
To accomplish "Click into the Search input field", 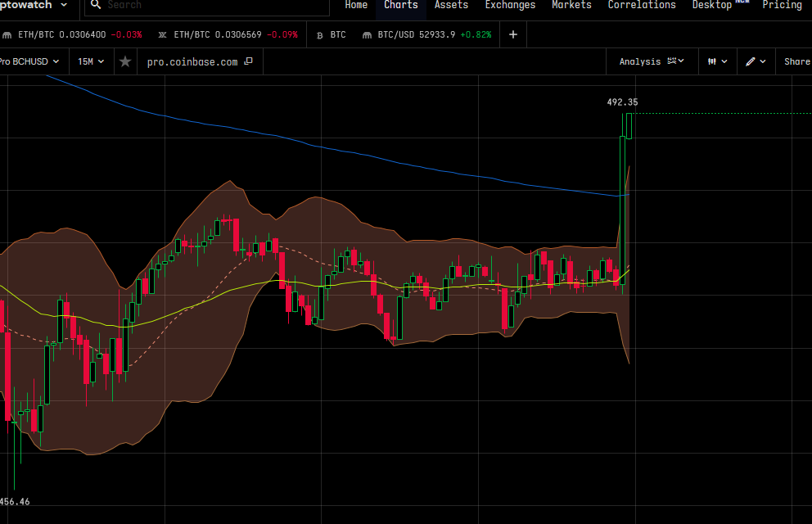I will click(x=207, y=5).
